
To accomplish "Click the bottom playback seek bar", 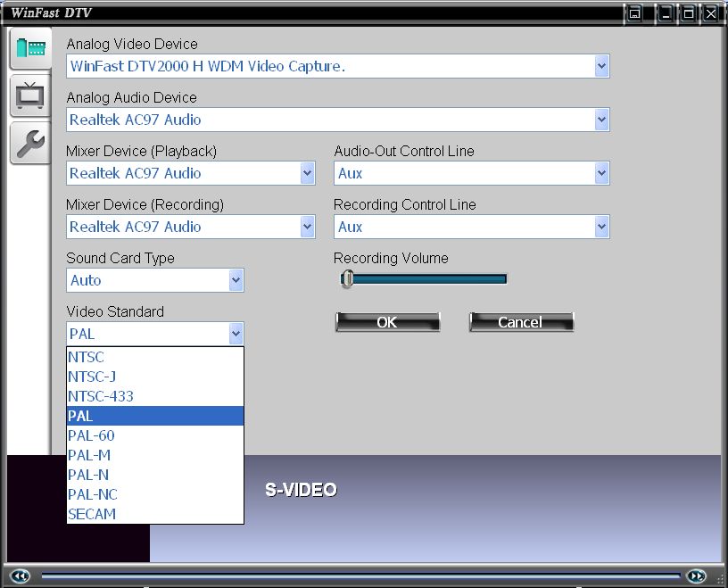I will point(357,576).
